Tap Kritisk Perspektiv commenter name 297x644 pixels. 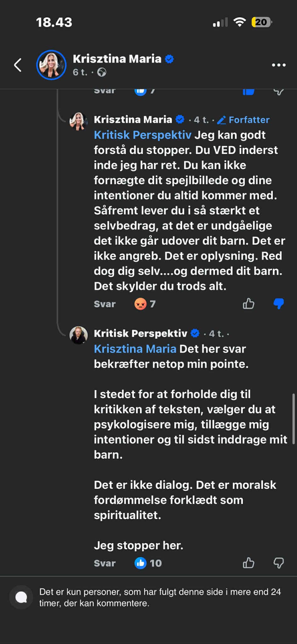click(140, 333)
